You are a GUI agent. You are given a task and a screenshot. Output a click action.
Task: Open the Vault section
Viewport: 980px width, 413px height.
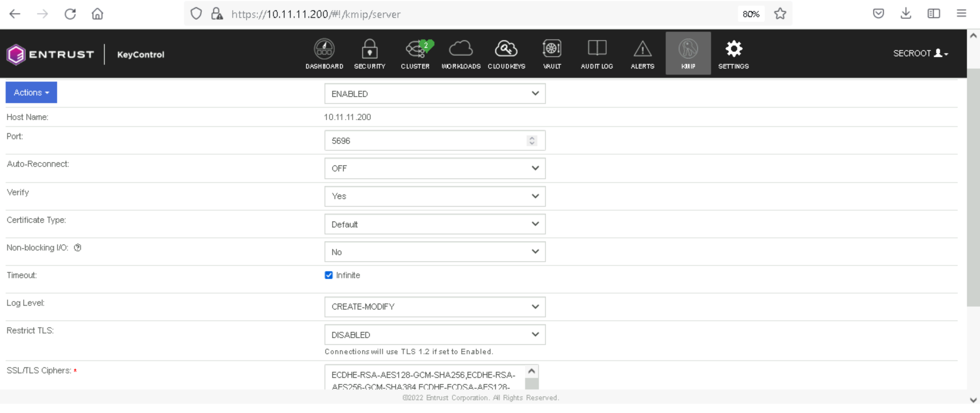552,54
